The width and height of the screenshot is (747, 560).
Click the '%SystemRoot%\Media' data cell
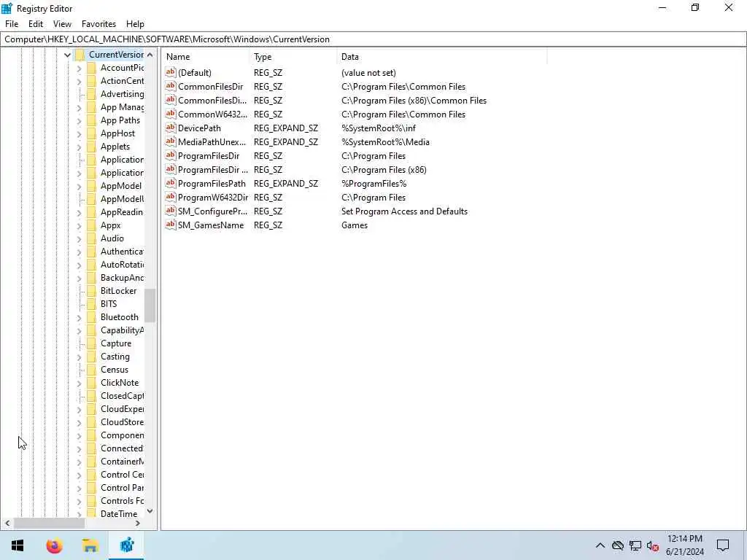385,142
